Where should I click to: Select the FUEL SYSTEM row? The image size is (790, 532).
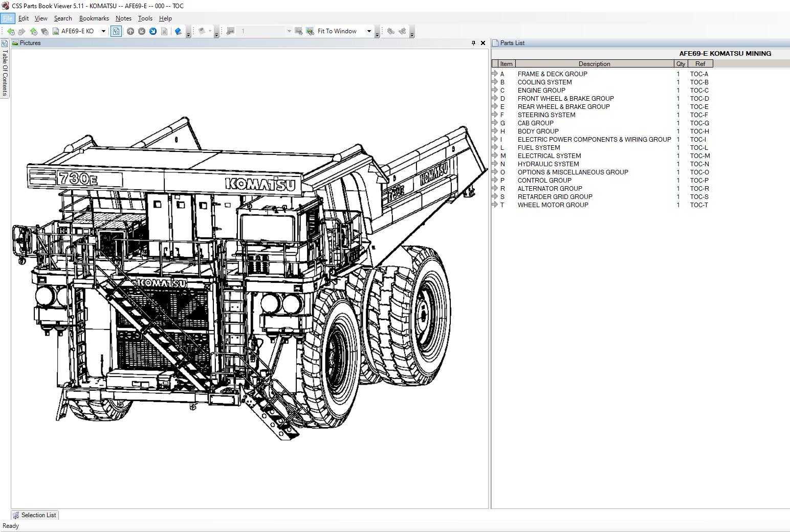[602, 147]
